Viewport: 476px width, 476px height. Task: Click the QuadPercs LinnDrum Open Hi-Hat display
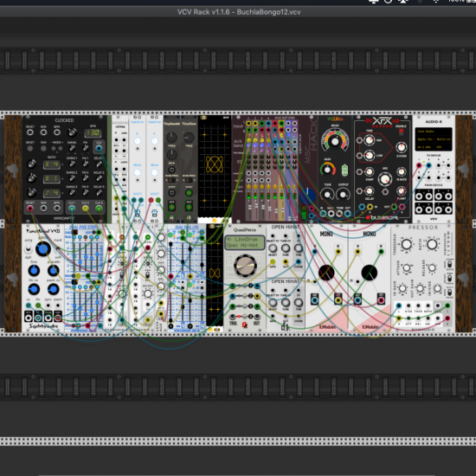[x=244, y=242]
